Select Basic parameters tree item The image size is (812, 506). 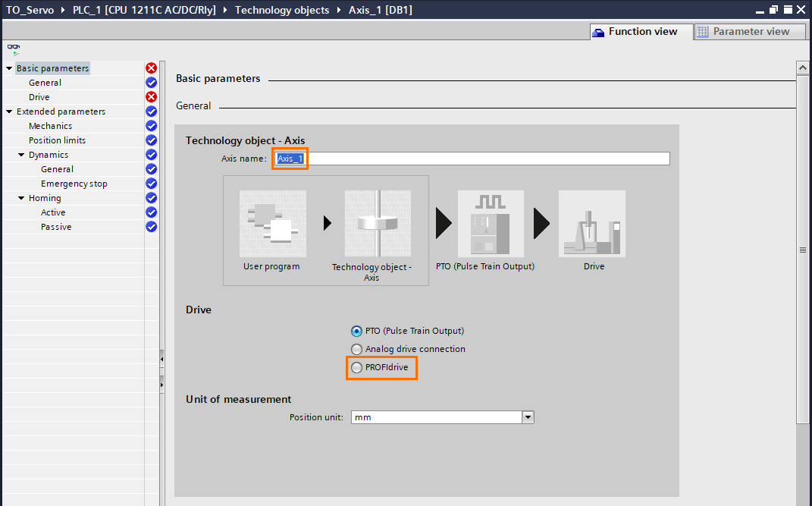tap(52, 68)
